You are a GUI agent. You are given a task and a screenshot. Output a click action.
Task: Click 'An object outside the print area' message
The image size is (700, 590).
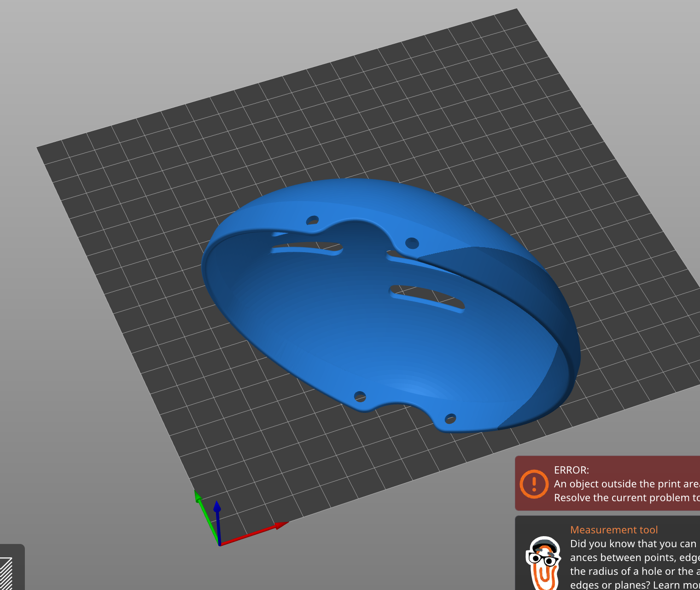point(627,484)
